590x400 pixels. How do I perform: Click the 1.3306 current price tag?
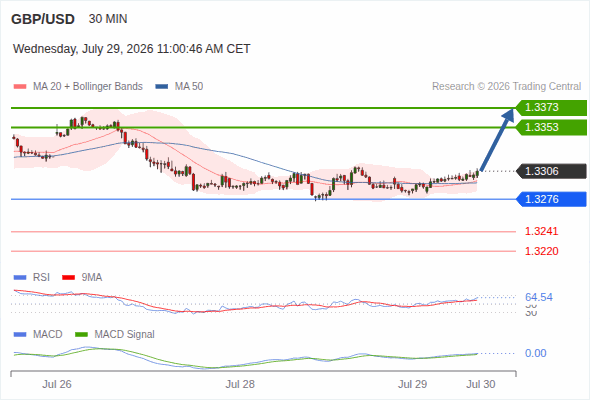coord(551,171)
